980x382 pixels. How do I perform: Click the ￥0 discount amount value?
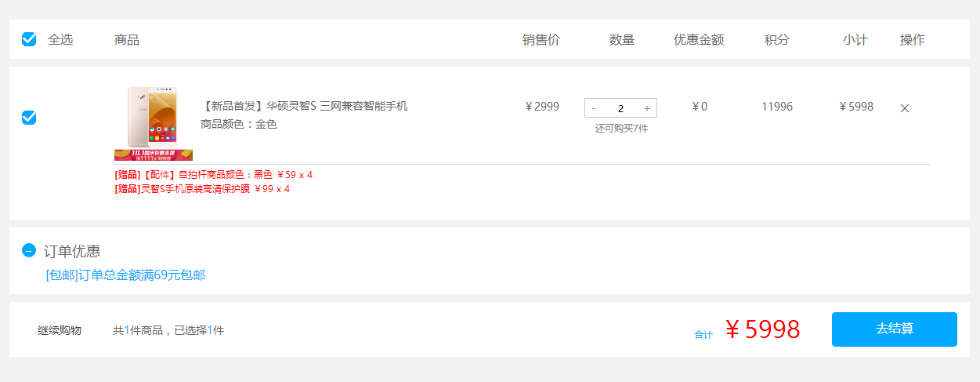point(700,107)
